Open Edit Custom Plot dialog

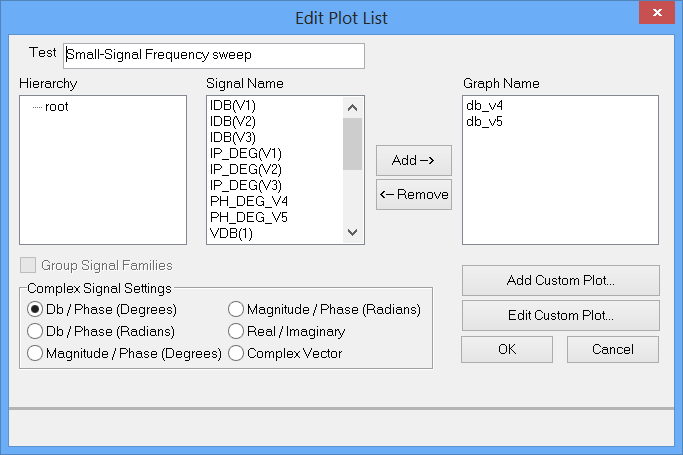[x=560, y=315]
